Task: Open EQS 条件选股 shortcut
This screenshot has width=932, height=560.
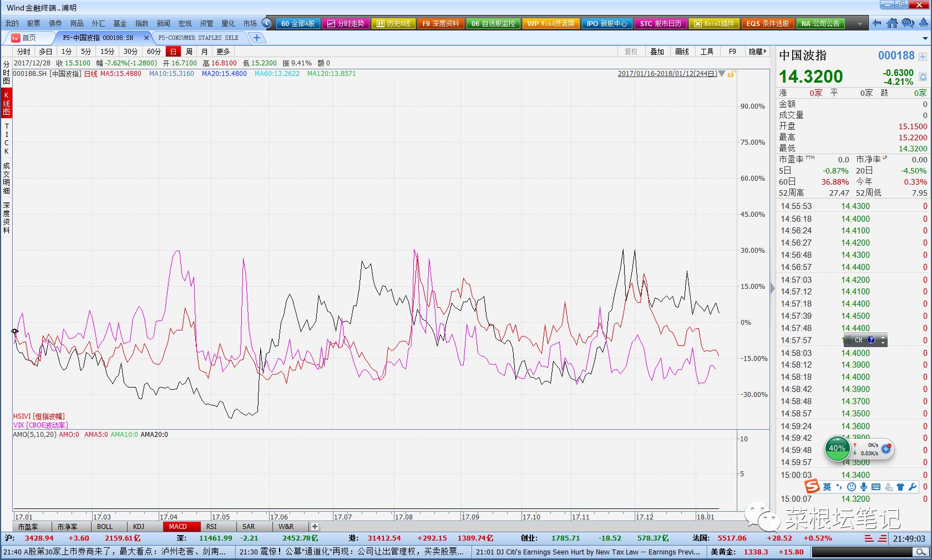Action: (768, 23)
